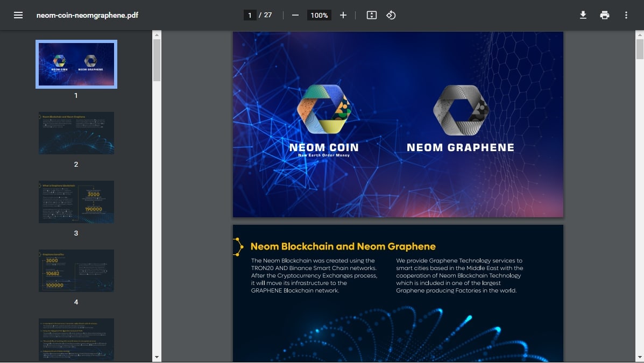644x363 pixels.
Task: Click the document scrollbar up arrow
Action: click(640, 35)
